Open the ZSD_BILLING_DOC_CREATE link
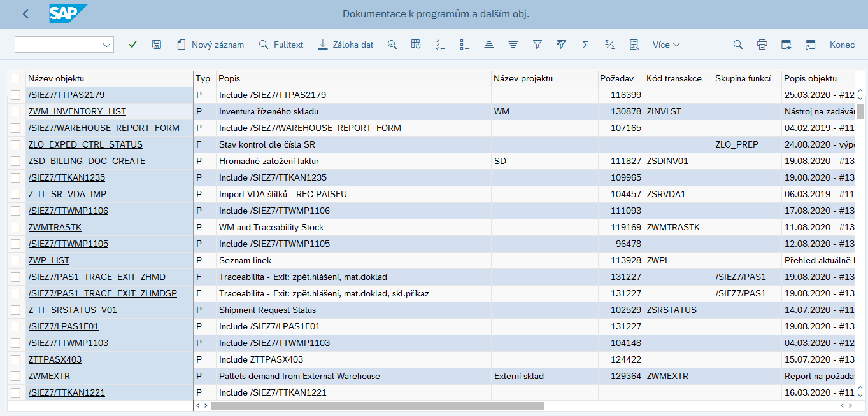Viewport: 868px width, 416px height. (x=87, y=161)
